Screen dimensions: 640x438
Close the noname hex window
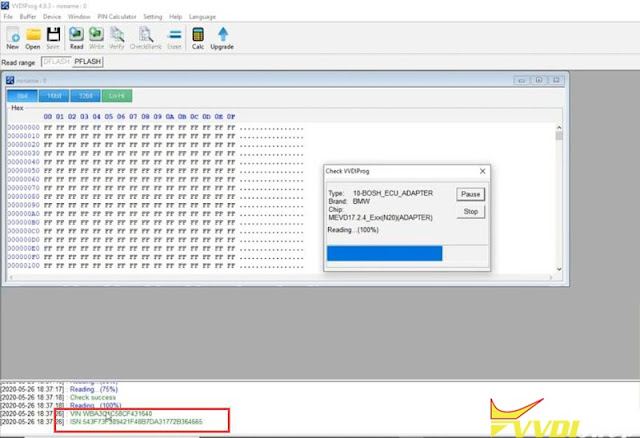pyautogui.click(x=556, y=80)
